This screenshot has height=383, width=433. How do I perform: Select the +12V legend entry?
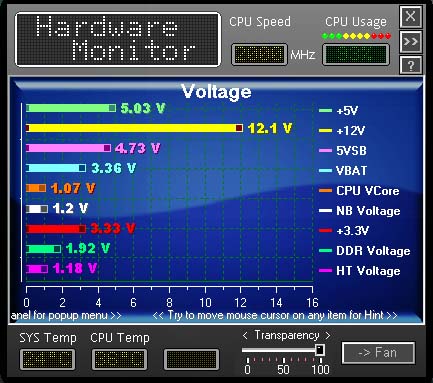click(x=342, y=130)
